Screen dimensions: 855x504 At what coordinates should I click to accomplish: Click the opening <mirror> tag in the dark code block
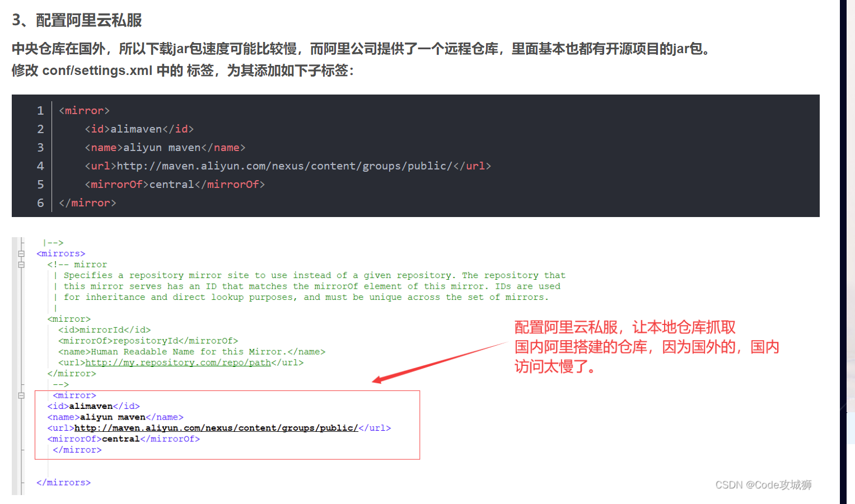tap(85, 111)
